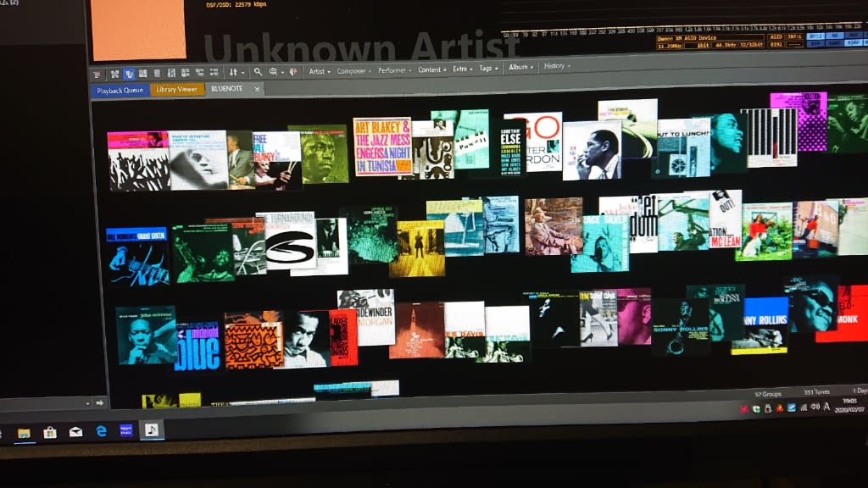Expand the zoom magnifier dropdown arrow

pos(282,72)
